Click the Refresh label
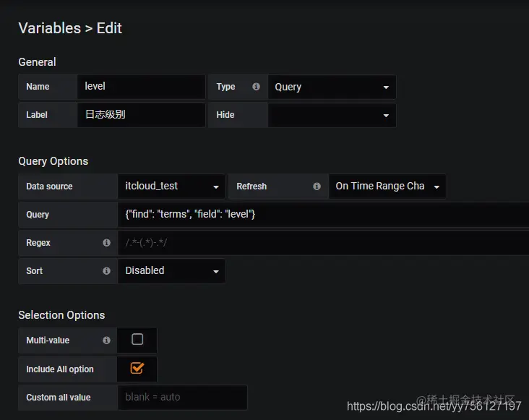Viewport: 529px width, 420px height. [x=251, y=187]
